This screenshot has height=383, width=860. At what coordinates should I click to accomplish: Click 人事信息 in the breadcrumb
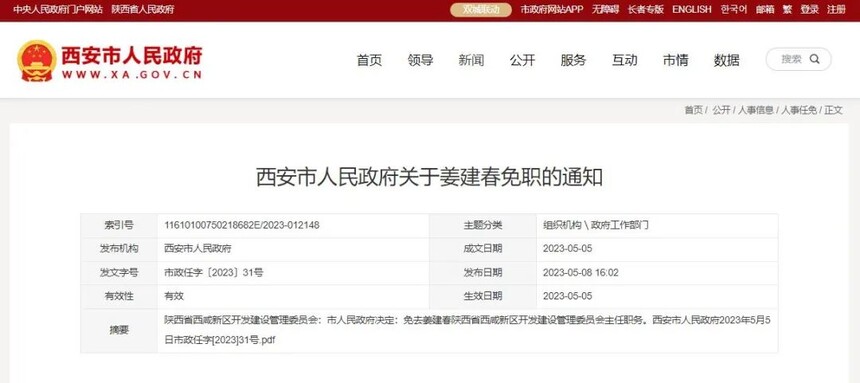(756, 110)
